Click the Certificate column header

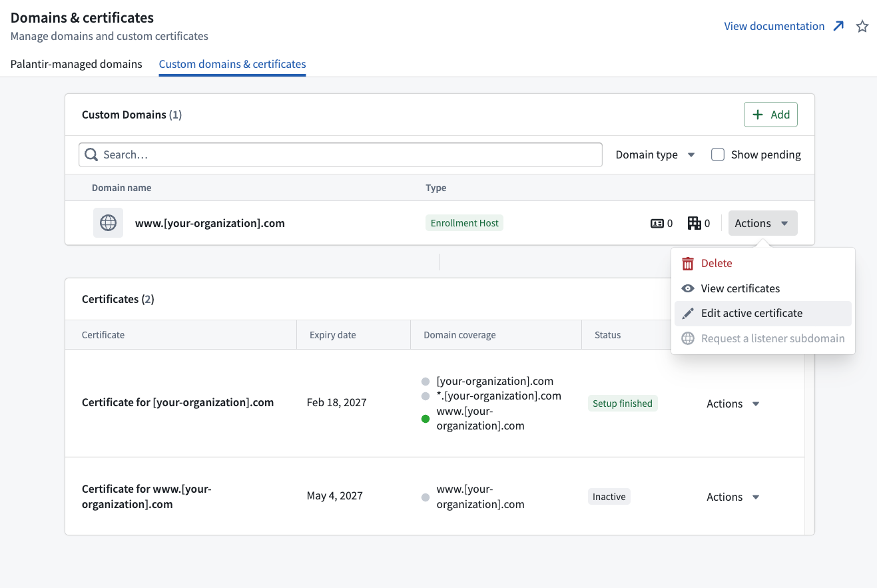(x=103, y=335)
